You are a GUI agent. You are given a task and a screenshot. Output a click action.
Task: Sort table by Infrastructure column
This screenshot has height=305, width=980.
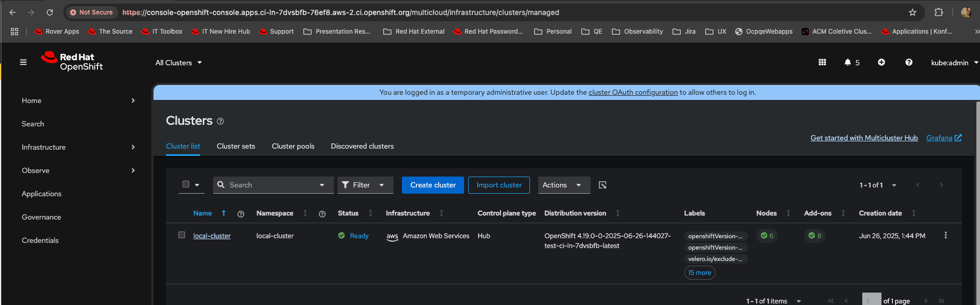441,213
